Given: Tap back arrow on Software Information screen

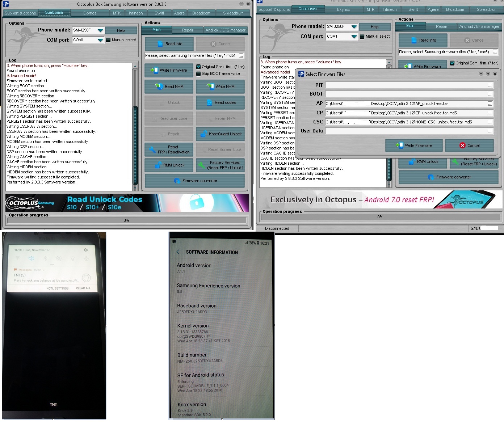Looking at the screenshot, I should click(x=178, y=252).
